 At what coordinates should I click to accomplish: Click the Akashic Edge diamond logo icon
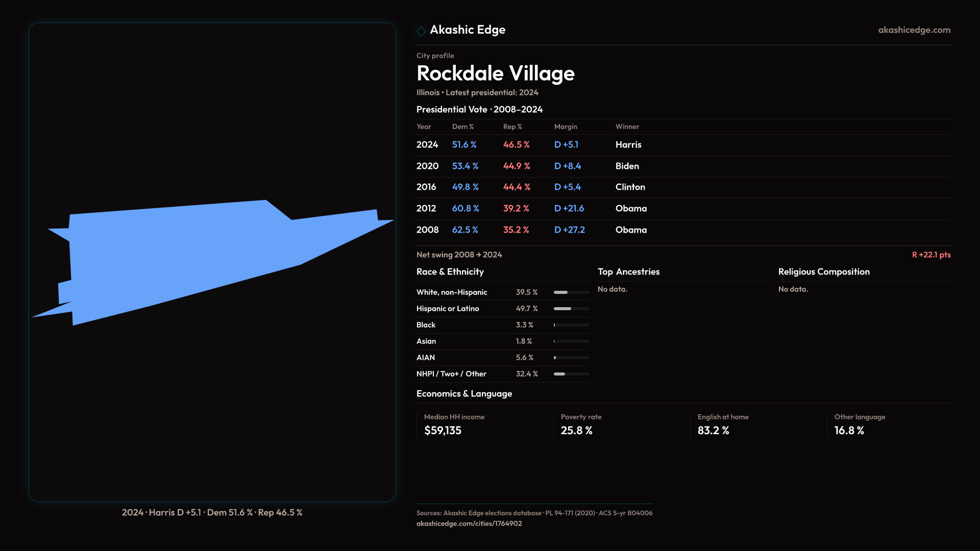(x=421, y=31)
